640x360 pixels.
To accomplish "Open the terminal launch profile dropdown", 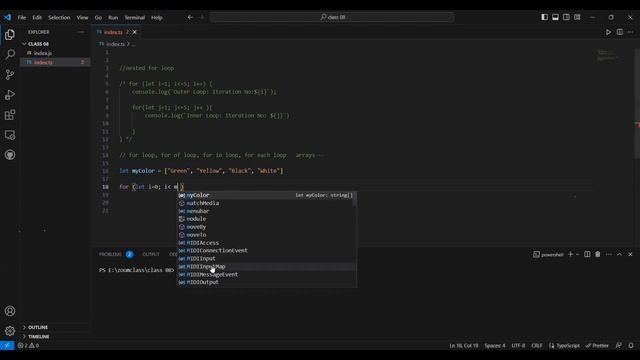I will pyautogui.click(x=578, y=254).
